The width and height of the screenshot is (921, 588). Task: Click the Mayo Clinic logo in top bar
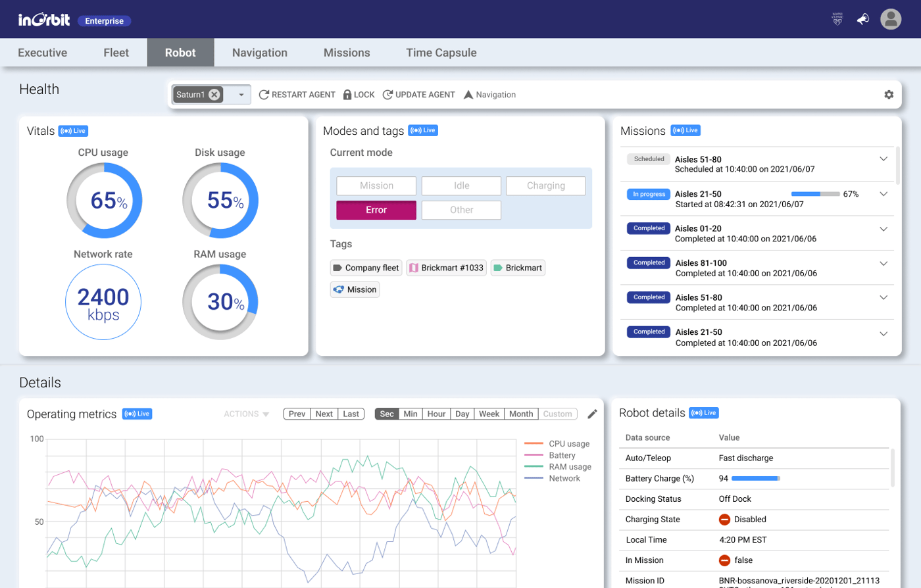click(837, 19)
